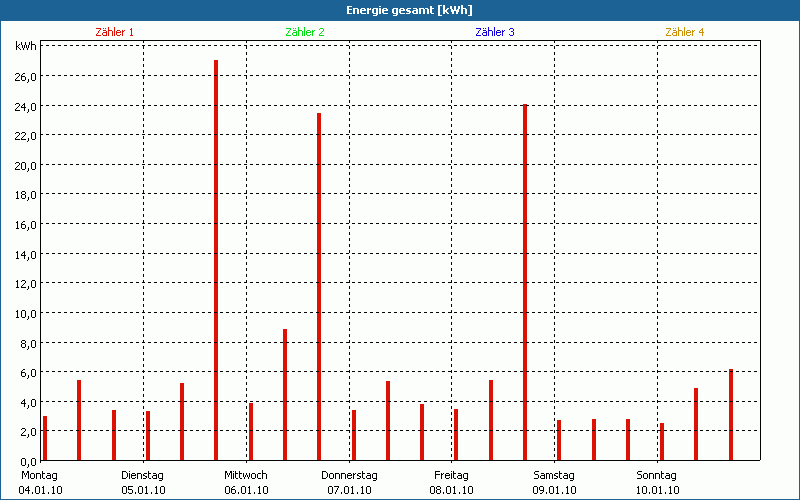Select the Sonntag day label
The height and width of the screenshot is (500, 800).
(x=657, y=476)
